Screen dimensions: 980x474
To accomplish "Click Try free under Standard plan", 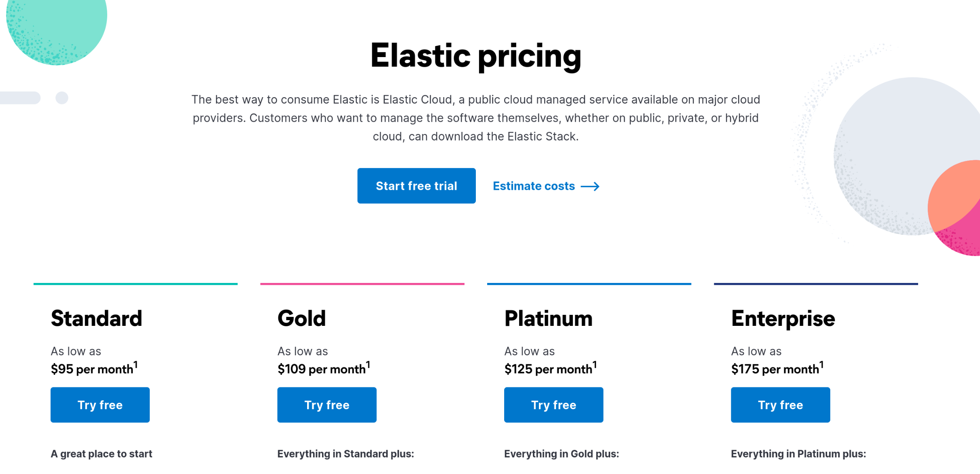I will tap(100, 405).
